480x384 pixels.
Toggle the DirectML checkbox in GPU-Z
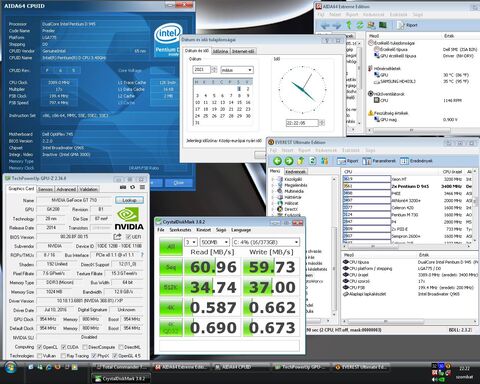[x=121, y=347]
